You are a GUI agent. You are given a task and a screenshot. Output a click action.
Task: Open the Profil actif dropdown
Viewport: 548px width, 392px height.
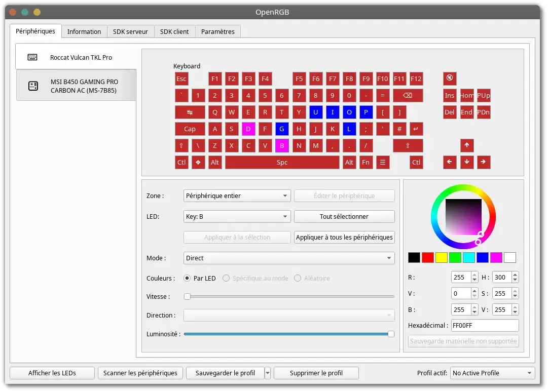[492, 373]
